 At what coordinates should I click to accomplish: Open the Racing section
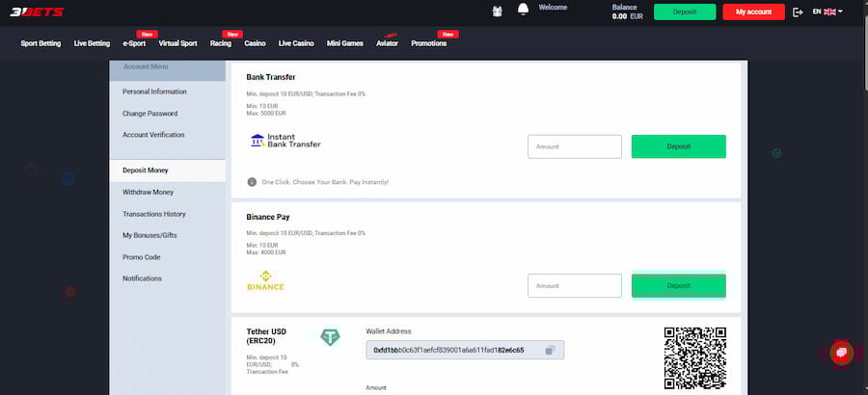(x=221, y=43)
